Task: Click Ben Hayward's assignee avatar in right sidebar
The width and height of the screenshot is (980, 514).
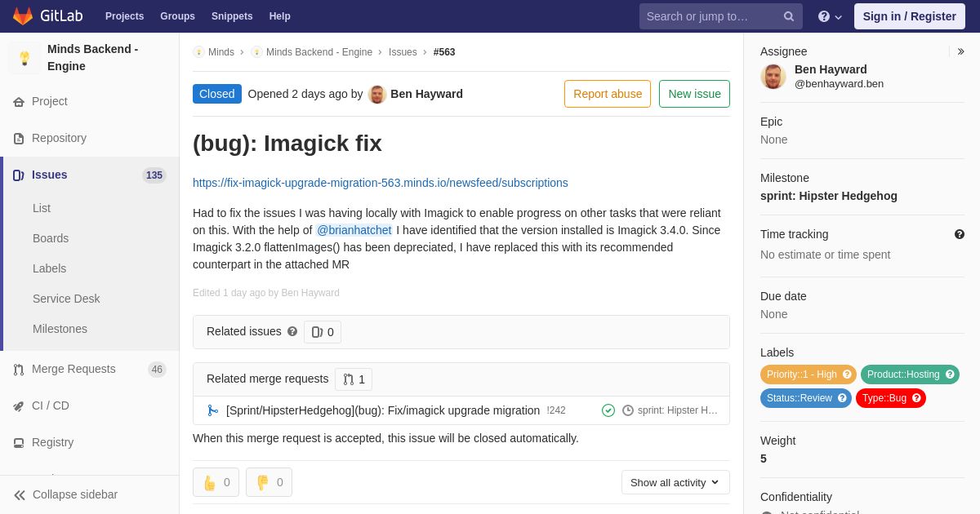Action: (773, 77)
